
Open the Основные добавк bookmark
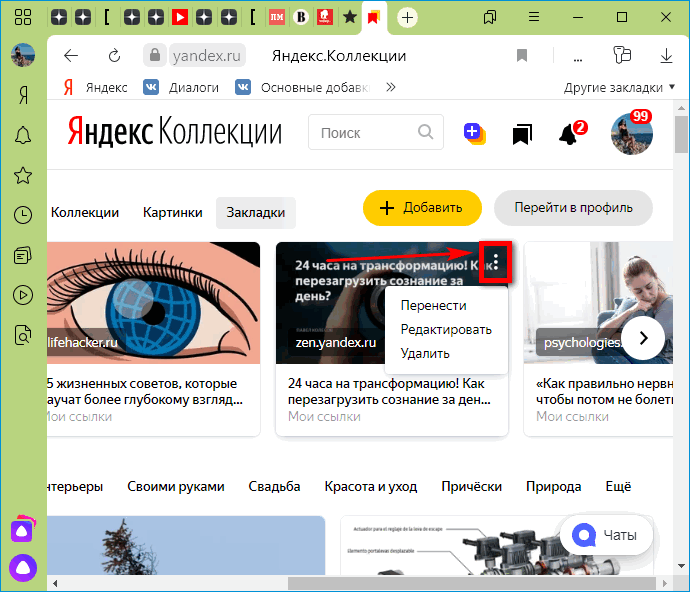(x=303, y=88)
